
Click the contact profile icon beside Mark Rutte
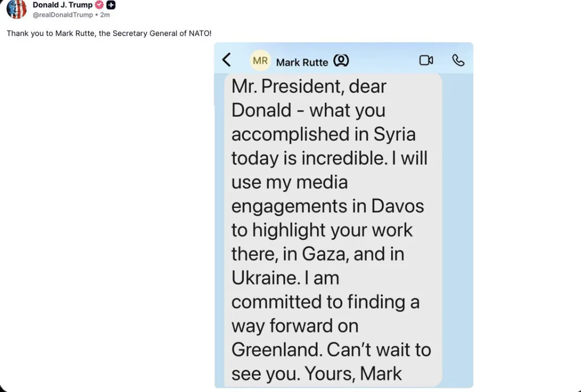341,62
